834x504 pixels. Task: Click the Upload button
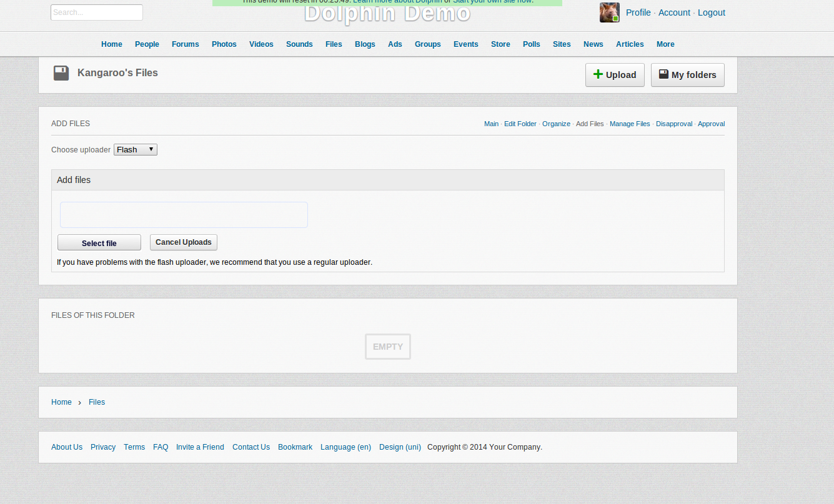click(615, 75)
